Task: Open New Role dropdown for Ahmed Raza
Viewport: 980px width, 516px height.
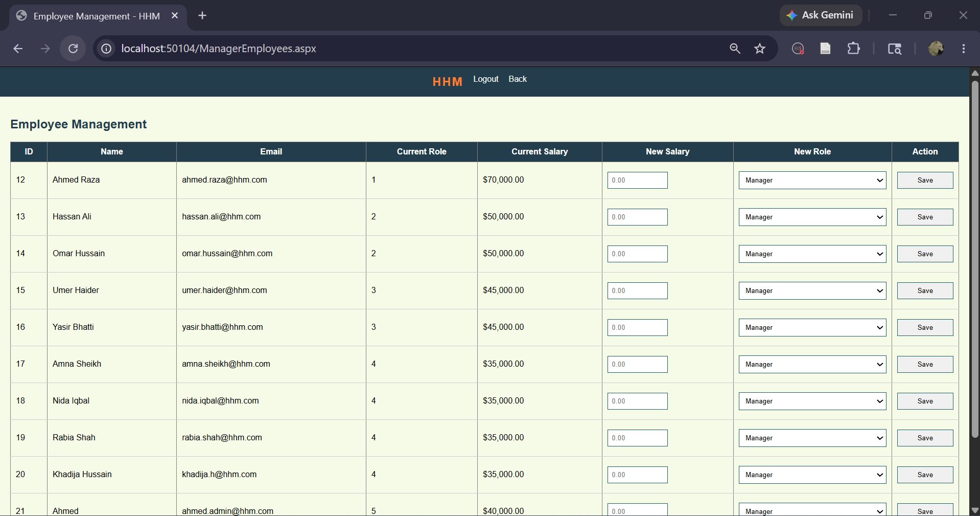Action: (x=812, y=180)
